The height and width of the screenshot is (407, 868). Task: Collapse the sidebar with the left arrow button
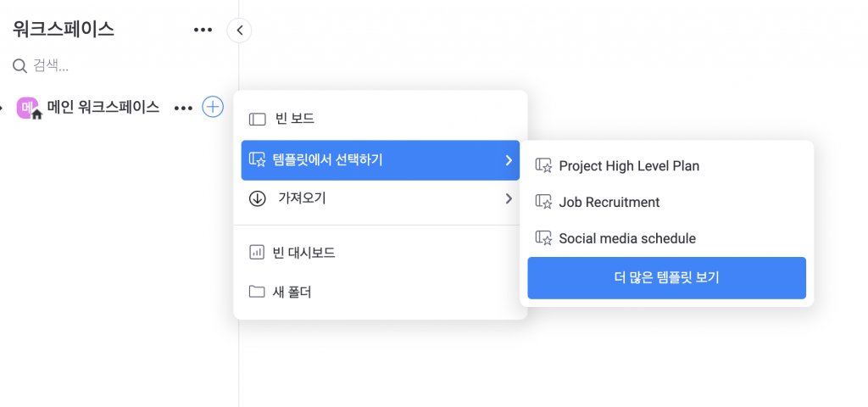coord(239,31)
